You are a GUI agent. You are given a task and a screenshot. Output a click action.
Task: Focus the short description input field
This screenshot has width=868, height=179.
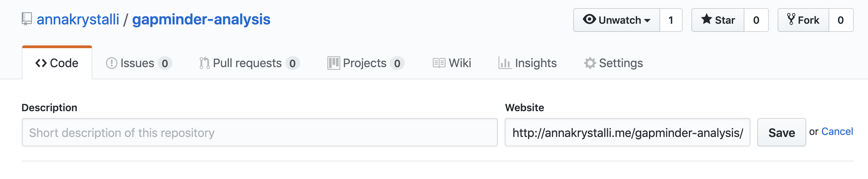click(x=260, y=132)
